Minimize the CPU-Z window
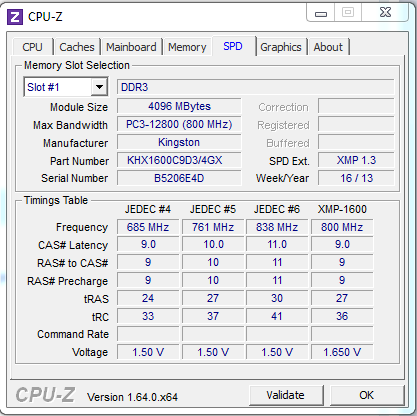The image size is (417, 416). click(x=321, y=13)
